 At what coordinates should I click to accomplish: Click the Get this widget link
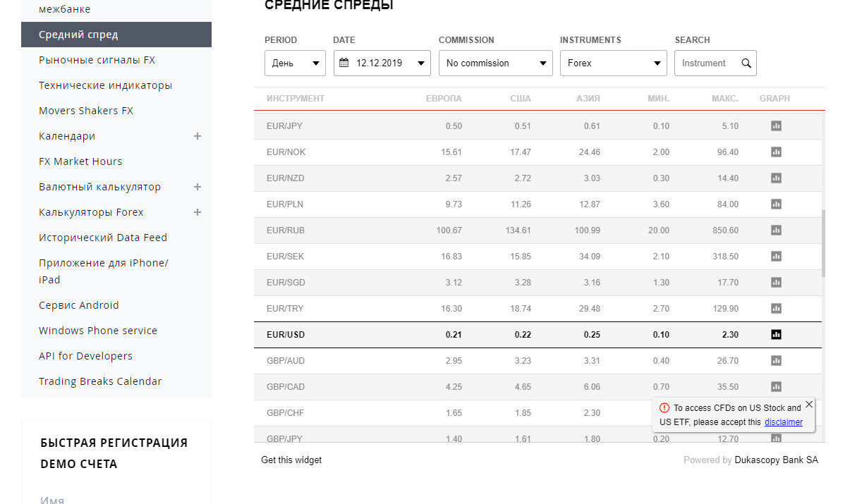pos(291,460)
